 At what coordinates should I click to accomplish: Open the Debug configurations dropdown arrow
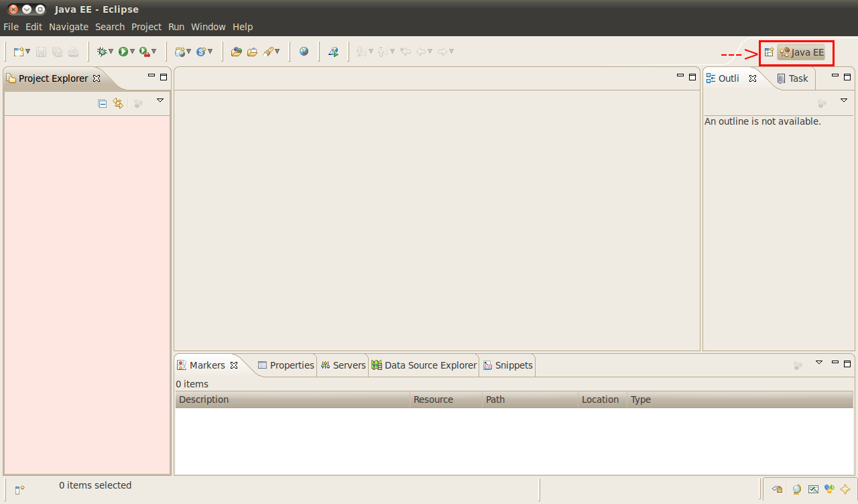[x=111, y=52]
